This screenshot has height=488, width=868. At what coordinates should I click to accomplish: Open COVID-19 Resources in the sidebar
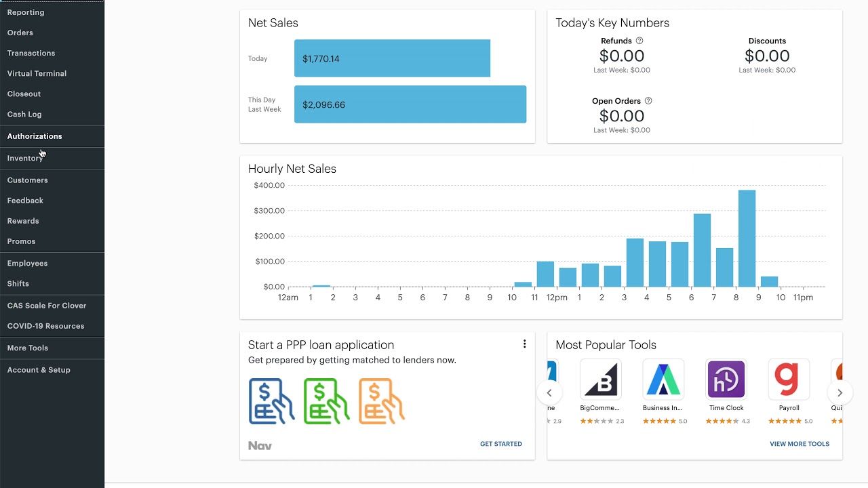[45, 326]
